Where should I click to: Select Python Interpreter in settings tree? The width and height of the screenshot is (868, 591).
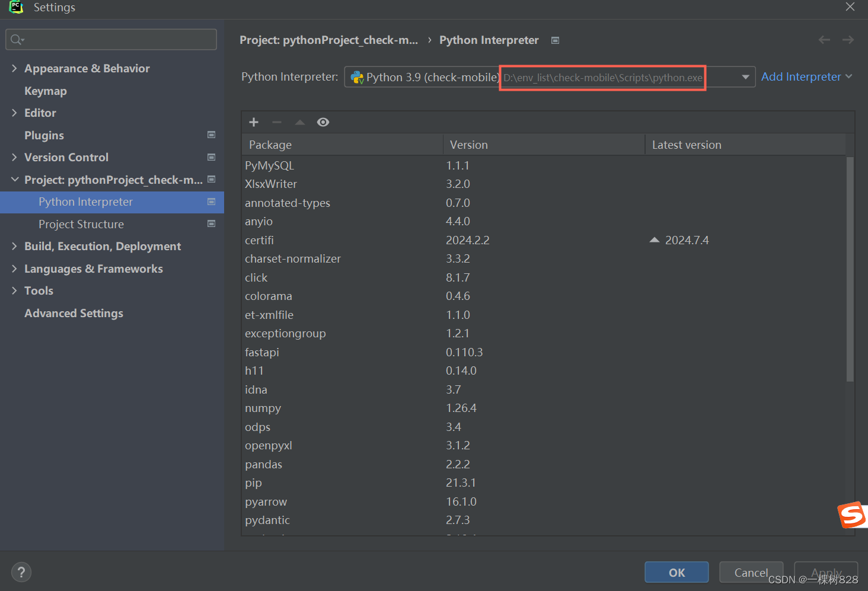[x=112, y=202]
